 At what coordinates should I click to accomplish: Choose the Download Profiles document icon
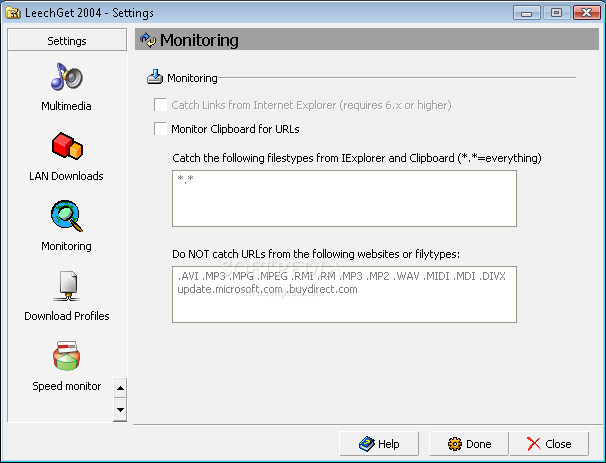tap(67, 286)
